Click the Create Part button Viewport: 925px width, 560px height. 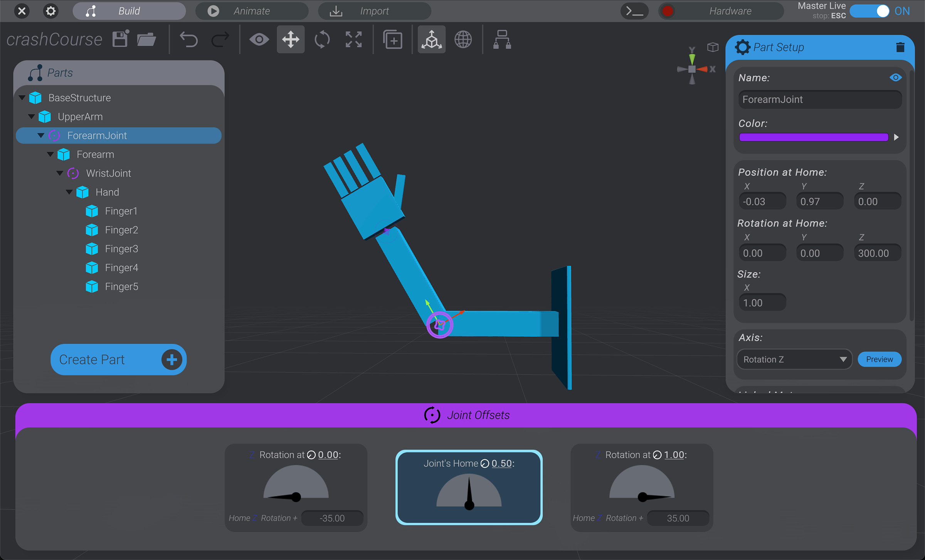coord(118,359)
